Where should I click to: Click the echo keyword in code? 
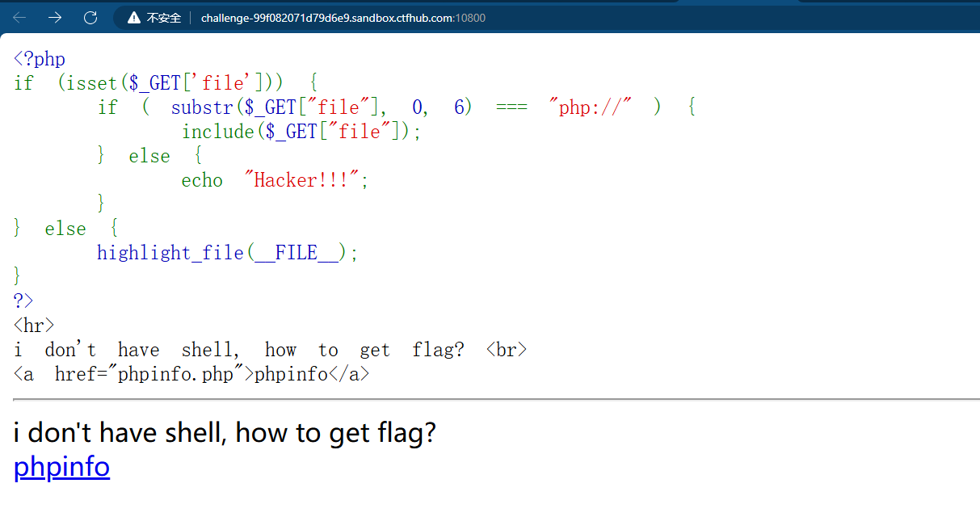pos(202,180)
